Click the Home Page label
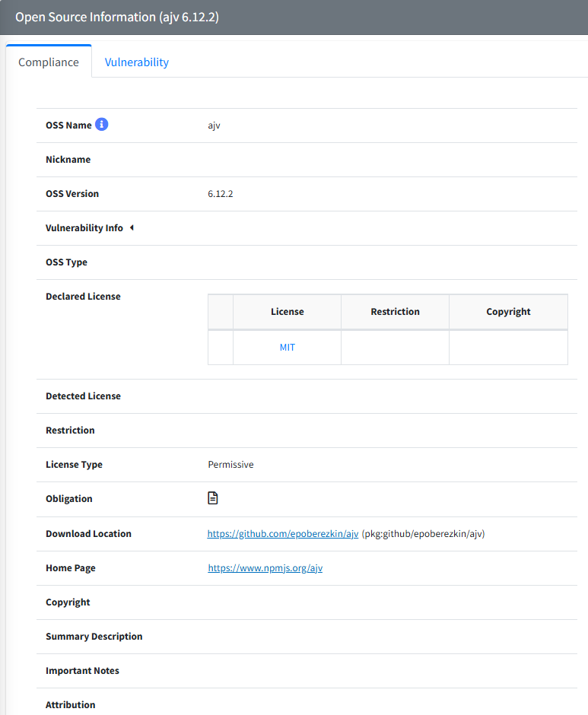The image size is (588, 715). point(71,567)
